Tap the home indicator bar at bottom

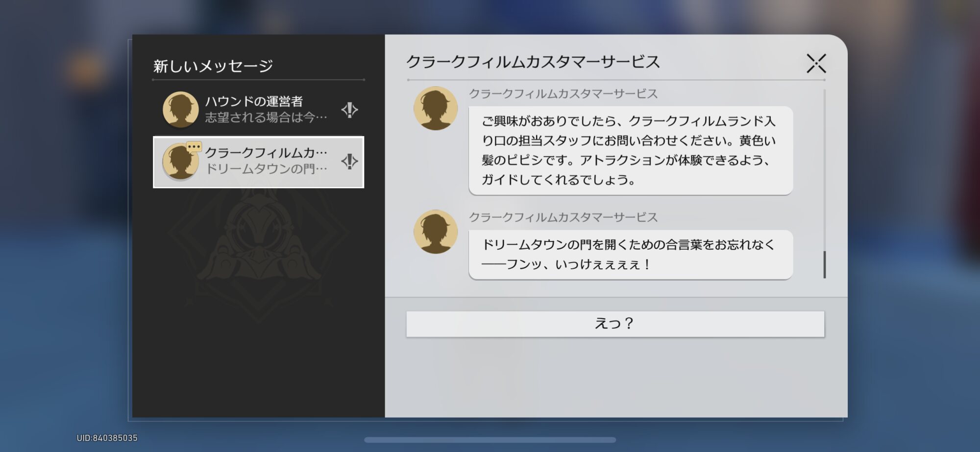(490, 440)
